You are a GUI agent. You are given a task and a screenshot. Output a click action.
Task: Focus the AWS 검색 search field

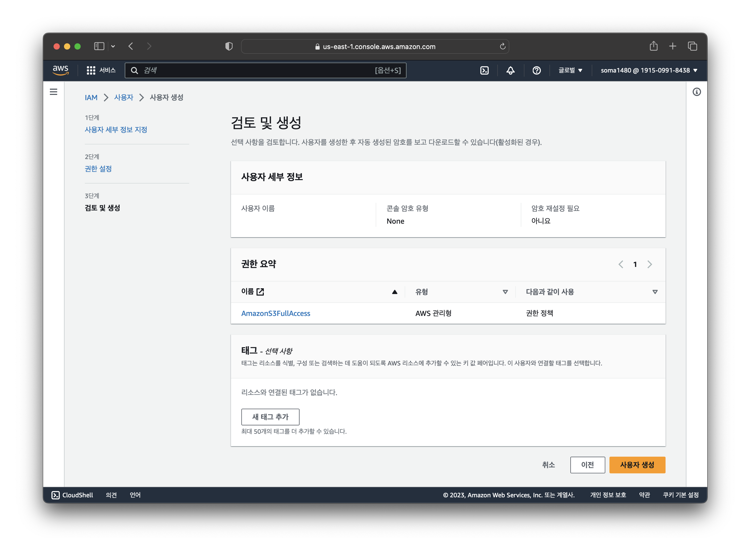pyautogui.click(x=259, y=70)
